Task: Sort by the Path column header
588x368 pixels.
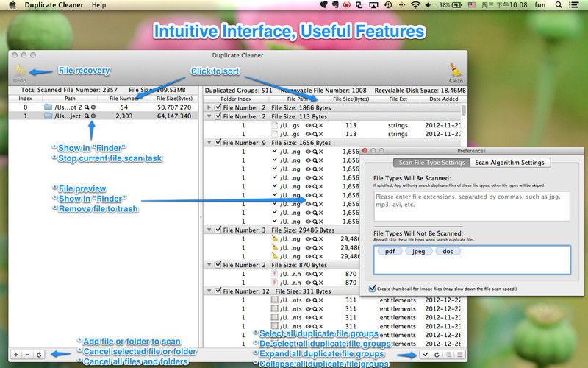Action: [x=70, y=99]
